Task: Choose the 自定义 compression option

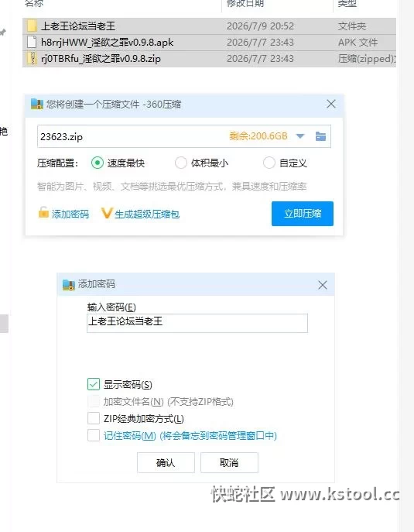Action: [x=269, y=163]
